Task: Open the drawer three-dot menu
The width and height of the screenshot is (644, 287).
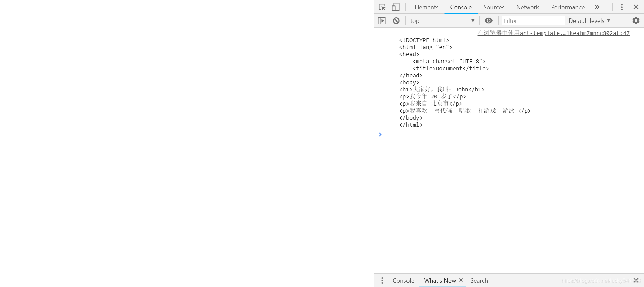Action: click(x=382, y=281)
